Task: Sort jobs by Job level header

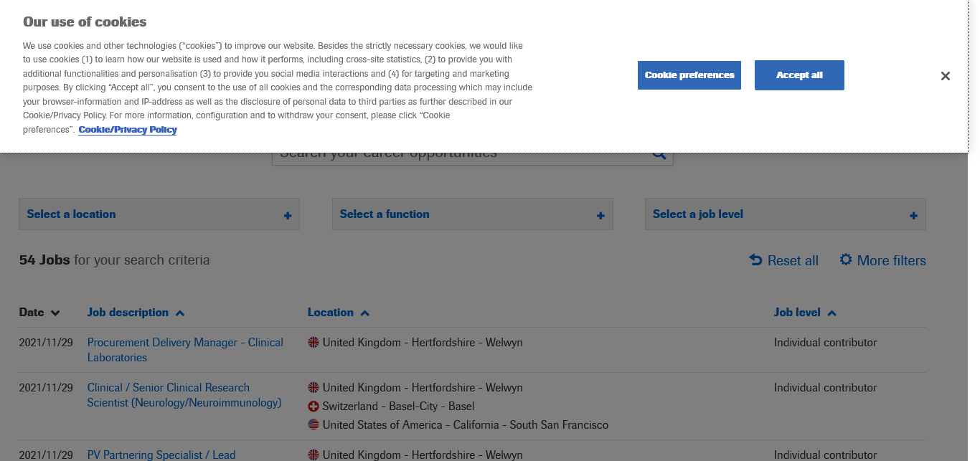Action: click(x=797, y=313)
